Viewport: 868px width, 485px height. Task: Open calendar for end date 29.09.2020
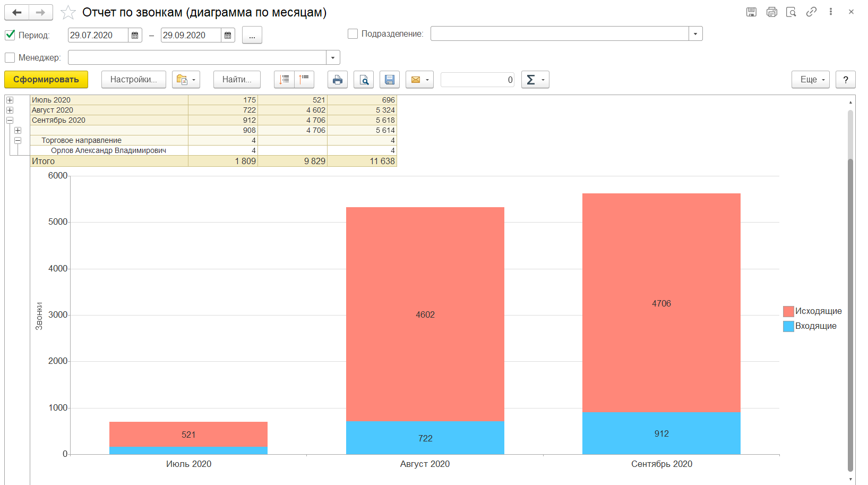click(228, 35)
